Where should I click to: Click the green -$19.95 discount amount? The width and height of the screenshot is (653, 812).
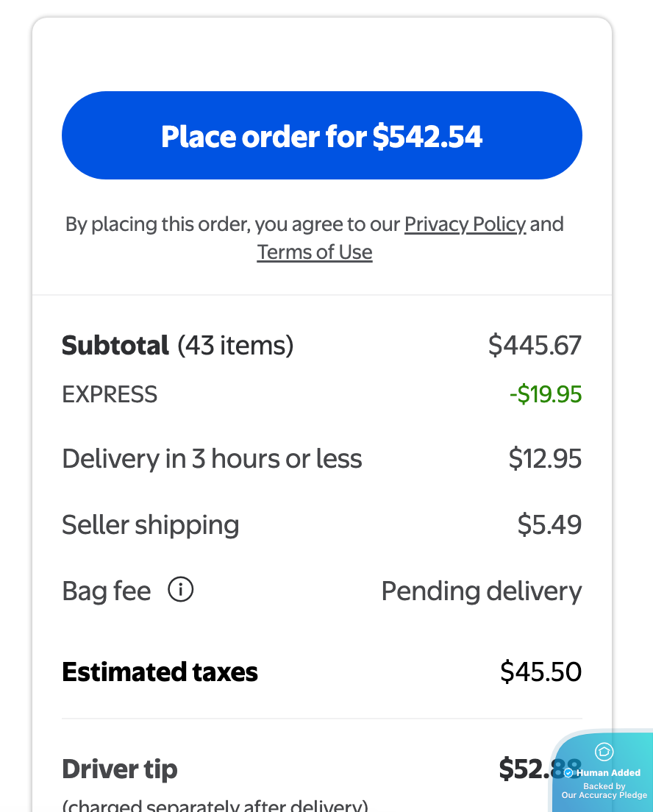(545, 395)
